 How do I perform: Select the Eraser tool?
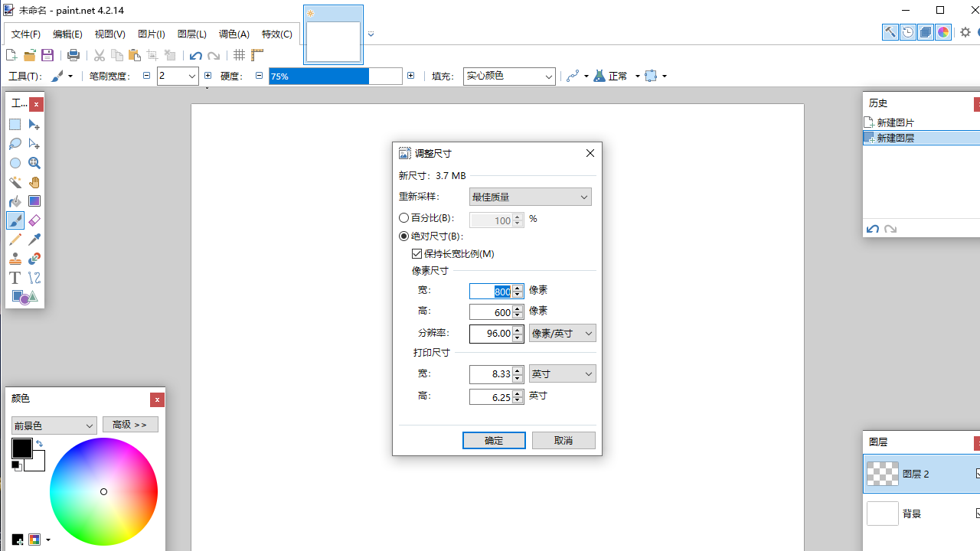34,220
